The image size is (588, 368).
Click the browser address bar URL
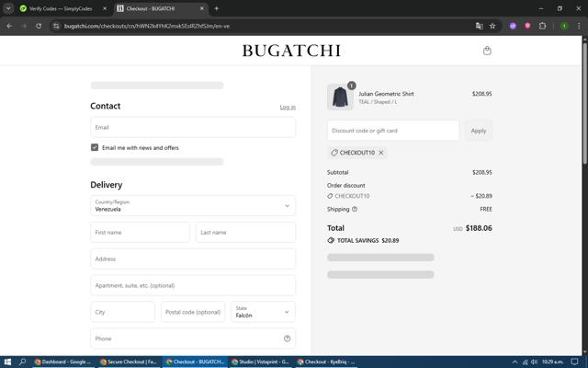pyautogui.click(x=147, y=26)
